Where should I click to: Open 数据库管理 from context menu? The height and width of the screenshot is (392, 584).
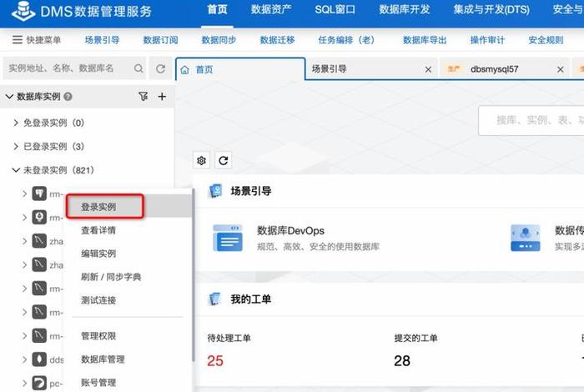coord(103,359)
